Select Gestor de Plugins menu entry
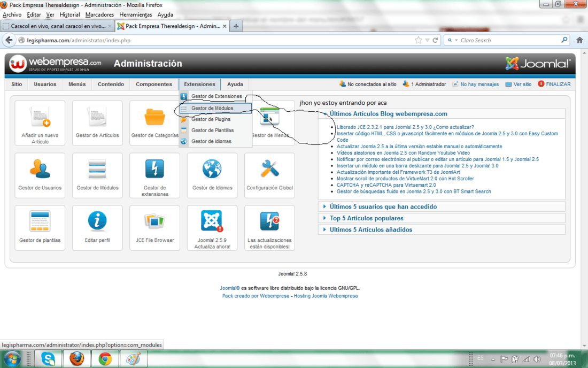The width and height of the screenshot is (588, 368). (215, 119)
